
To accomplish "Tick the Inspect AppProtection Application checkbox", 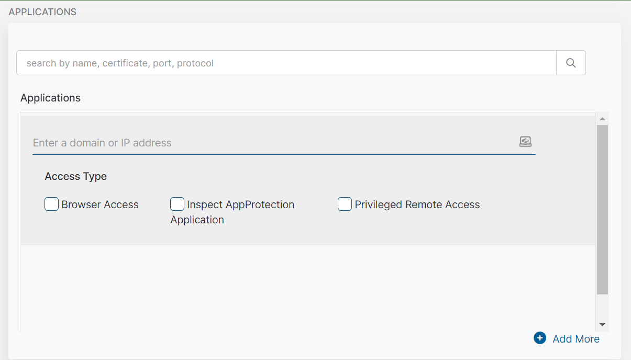I will point(177,204).
